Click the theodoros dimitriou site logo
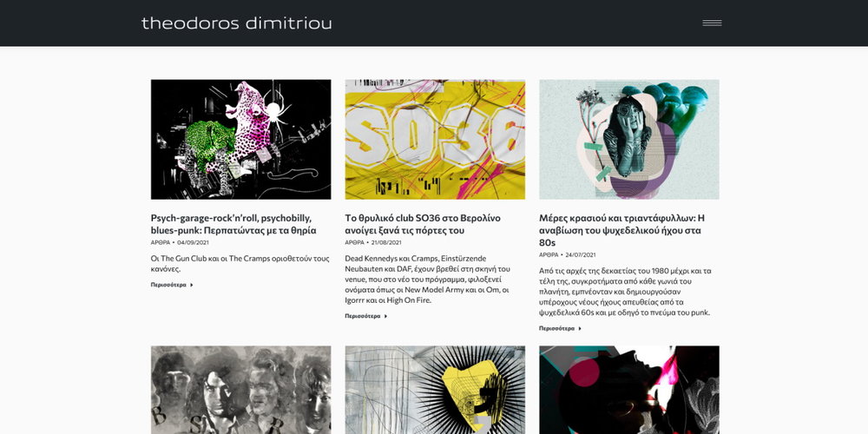868x434 pixels. (x=236, y=23)
